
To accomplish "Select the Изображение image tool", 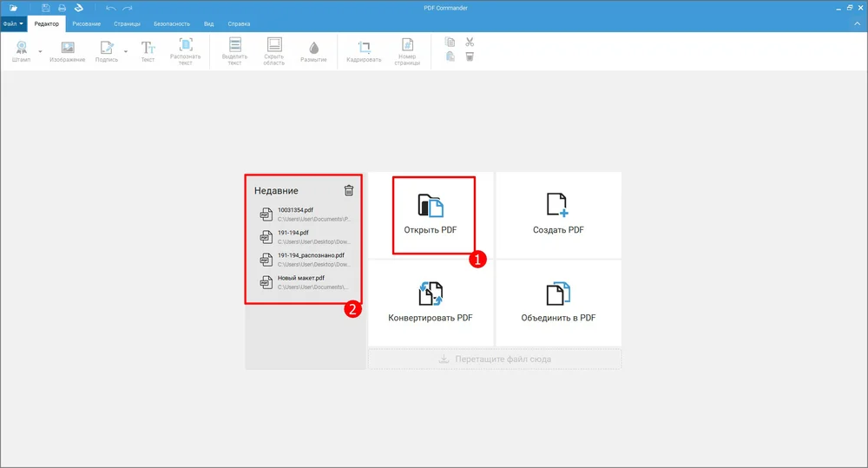I will pos(67,51).
